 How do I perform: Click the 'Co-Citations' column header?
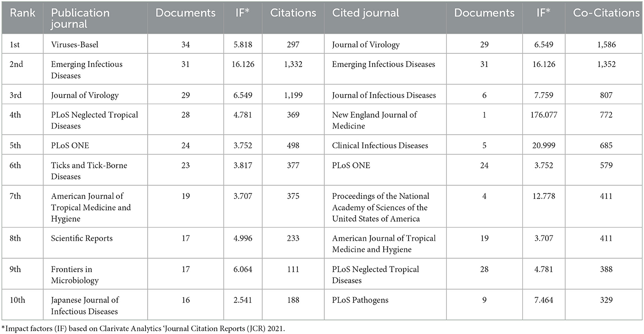[x=606, y=12]
